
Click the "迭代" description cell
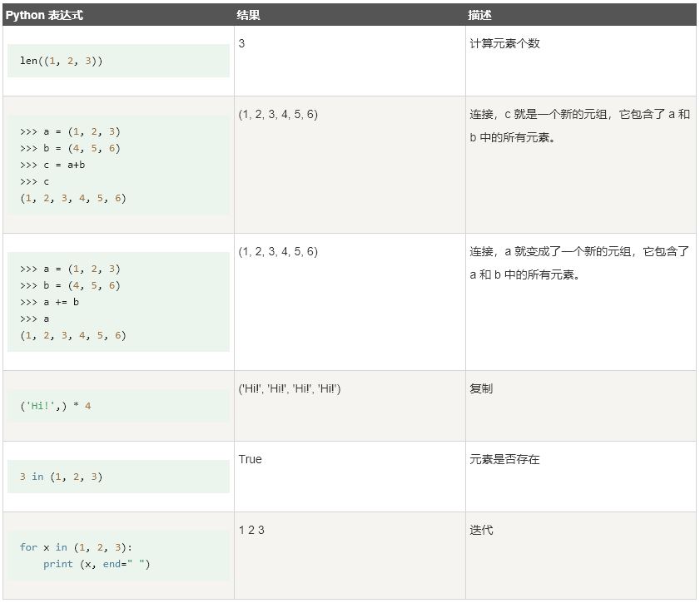point(481,530)
